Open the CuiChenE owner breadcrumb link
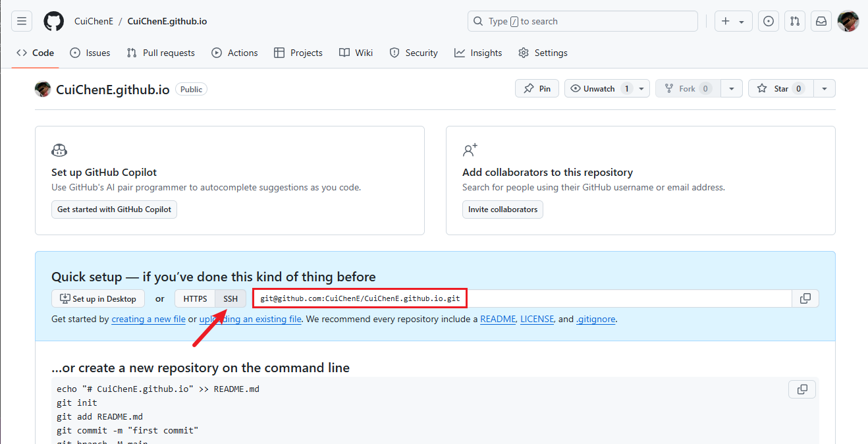Viewport: 868px width, 444px height. point(93,21)
